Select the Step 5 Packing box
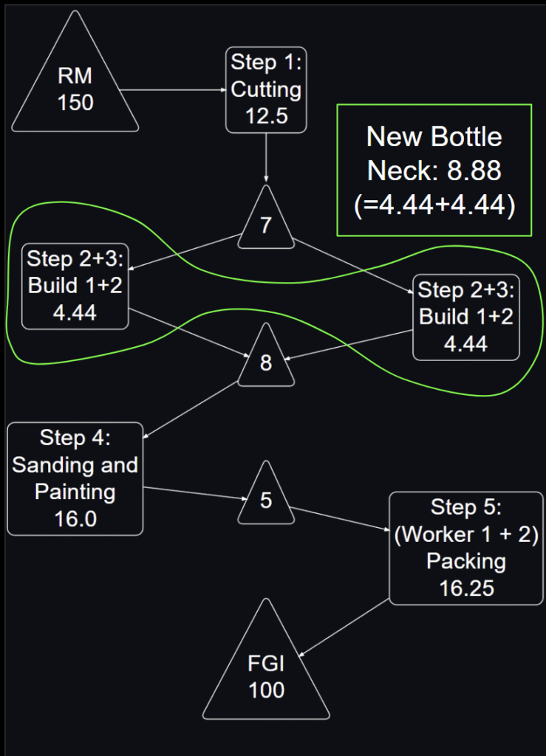The width and height of the screenshot is (546, 756). point(466,549)
